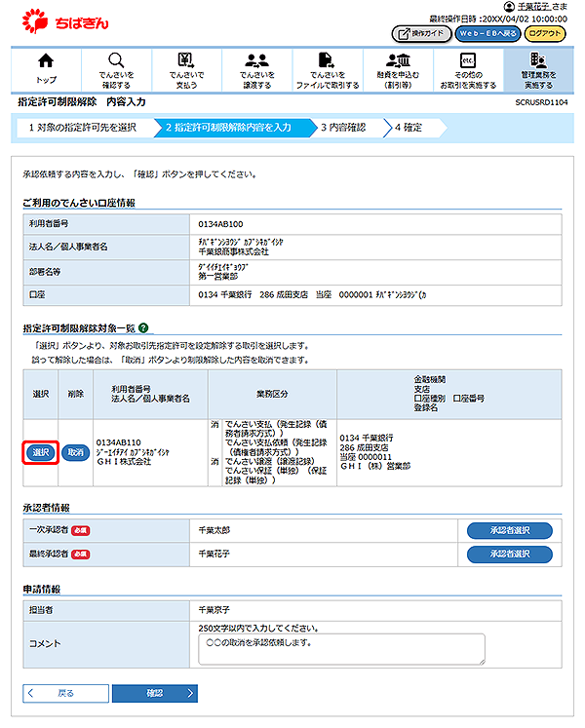Viewport: 585px width, 728px height.
Task: Click the SCRUSRD1104 screen ID
Action: pos(541,102)
